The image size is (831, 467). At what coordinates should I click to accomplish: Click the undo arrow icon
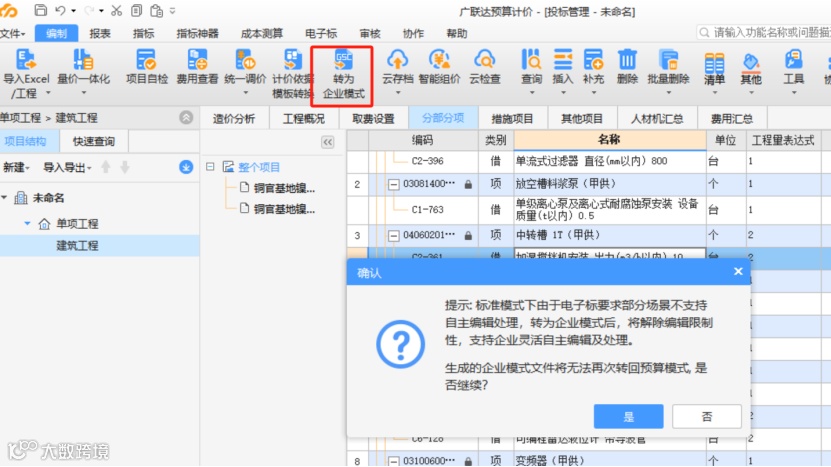(60, 10)
